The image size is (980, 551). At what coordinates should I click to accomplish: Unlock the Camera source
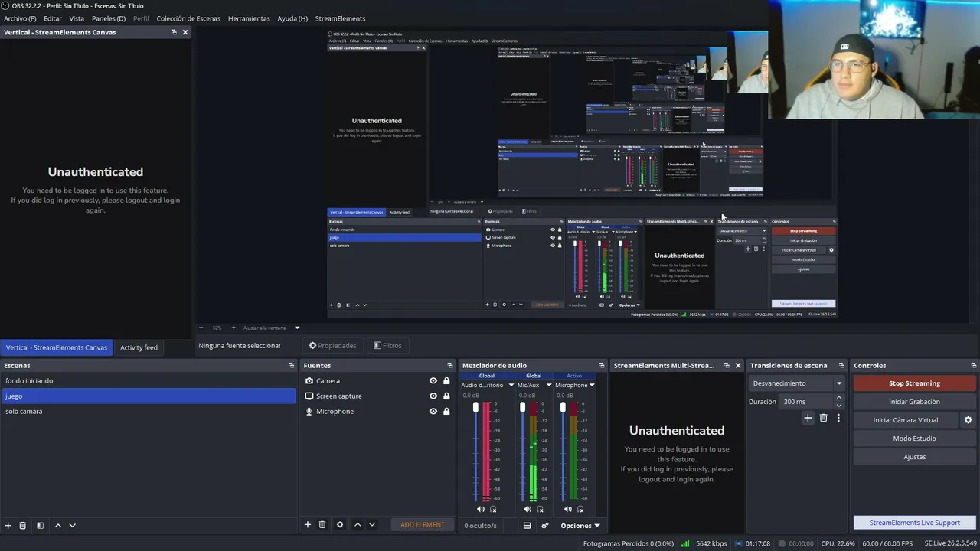click(446, 381)
